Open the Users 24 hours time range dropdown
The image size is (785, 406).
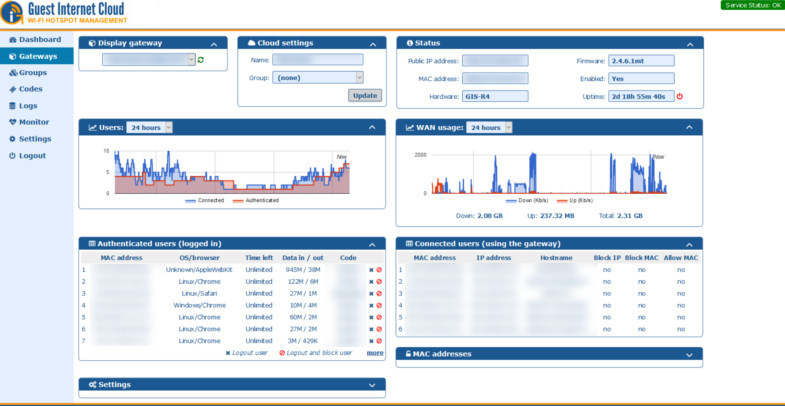coord(150,127)
